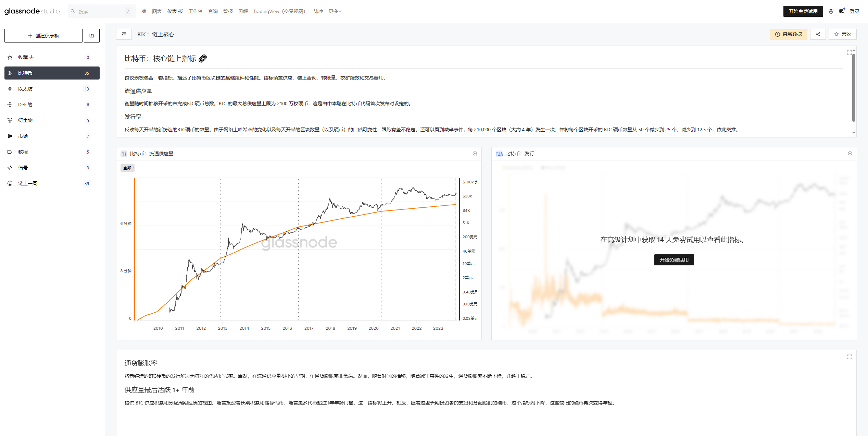Toggle the 最新数据 latest data button
The height and width of the screenshot is (436, 868).
coord(788,34)
